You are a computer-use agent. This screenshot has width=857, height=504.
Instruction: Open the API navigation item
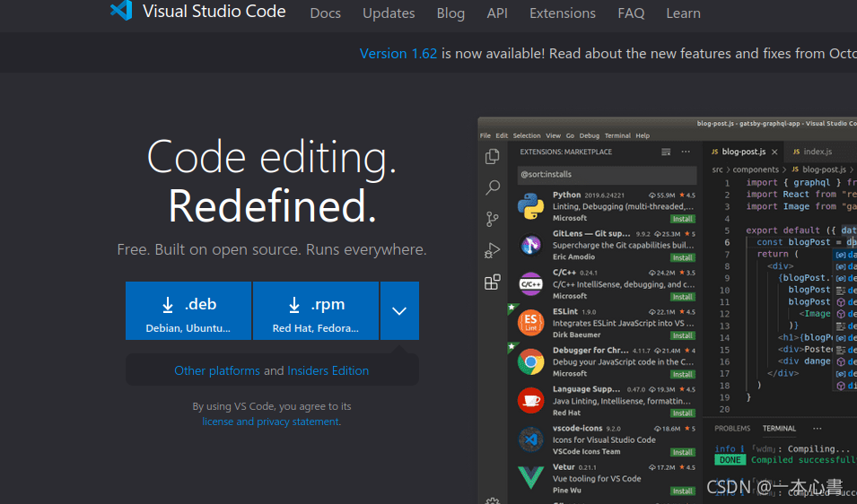click(497, 13)
